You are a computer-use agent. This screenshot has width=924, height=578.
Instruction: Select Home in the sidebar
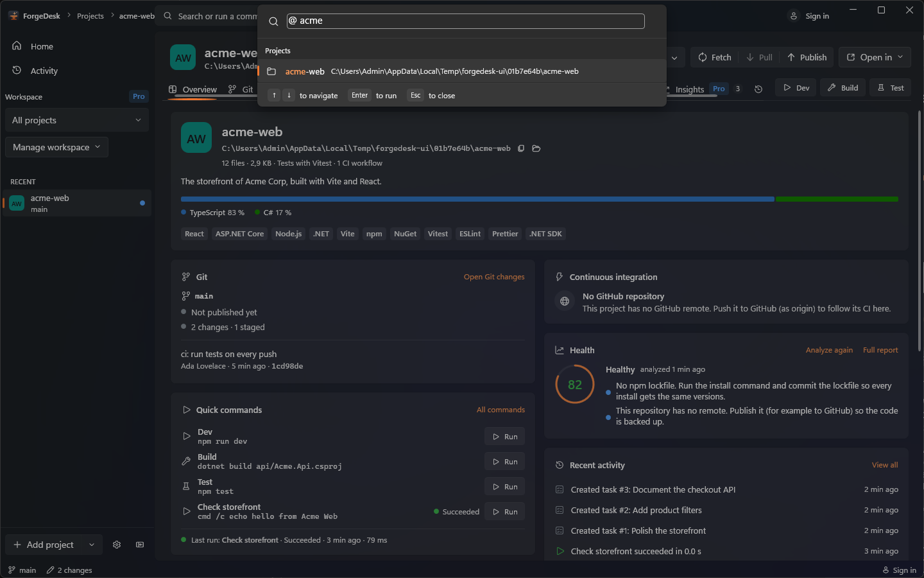(77, 46)
